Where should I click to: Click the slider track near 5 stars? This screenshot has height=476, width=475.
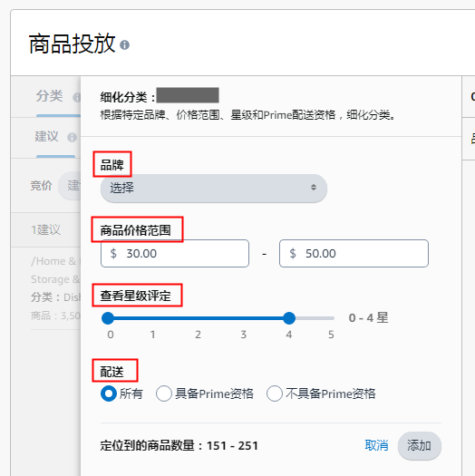tap(331, 318)
